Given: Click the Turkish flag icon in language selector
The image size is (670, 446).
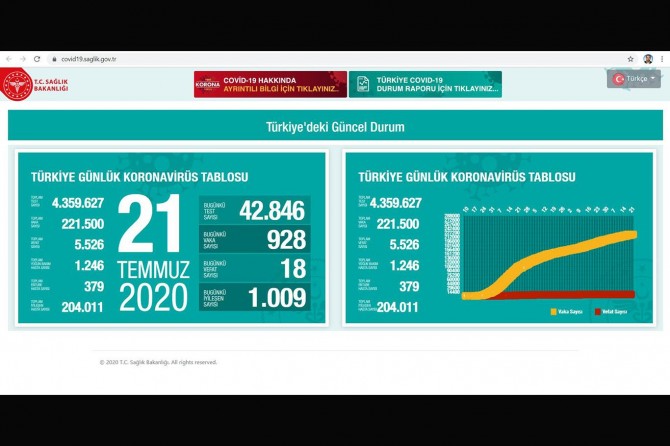Looking at the screenshot, I should 618,79.
